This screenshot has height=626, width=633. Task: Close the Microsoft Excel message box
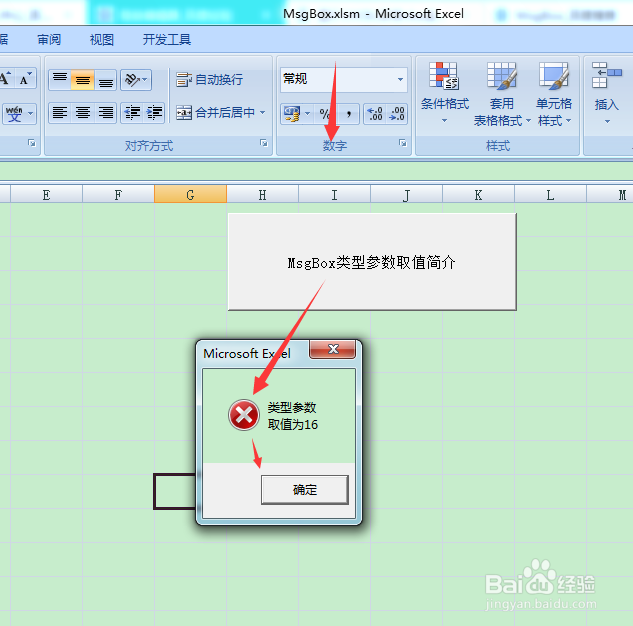(333, 349)
